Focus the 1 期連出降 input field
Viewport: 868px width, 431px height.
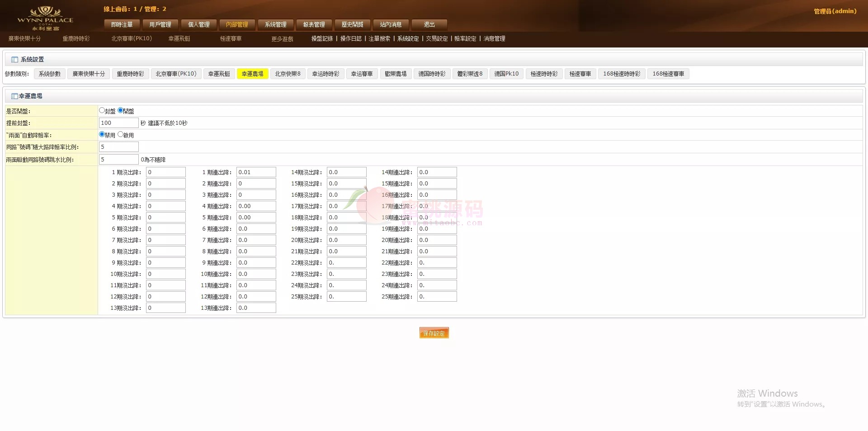pos(256,172)
